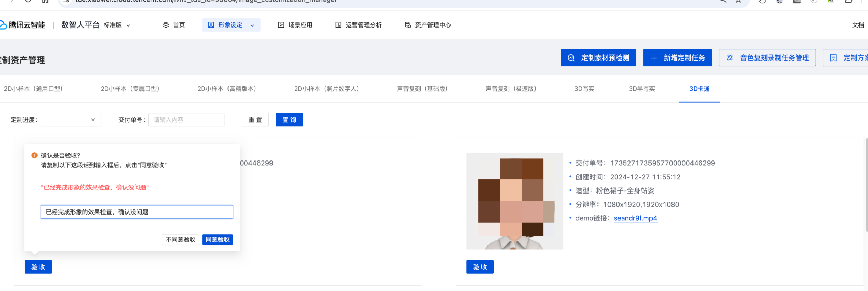Switch to the 3D写实 tab
This screenshot has width=868, height=291.
point(584,89)
